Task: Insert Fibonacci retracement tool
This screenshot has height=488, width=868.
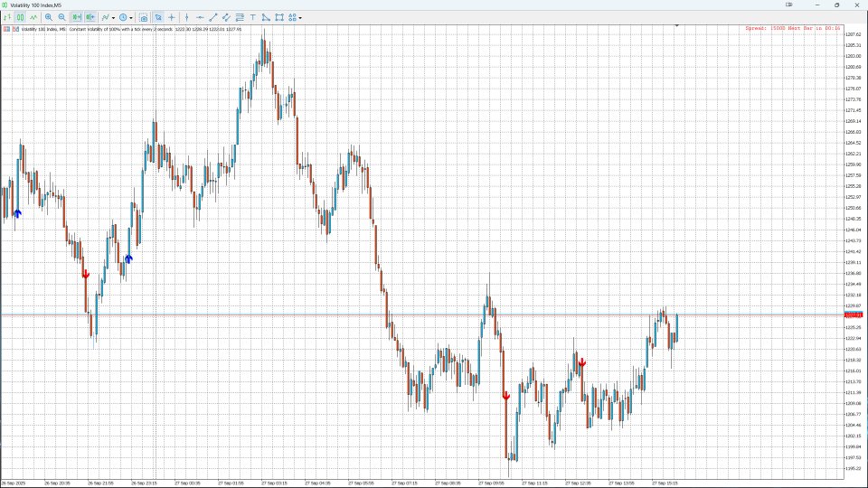Action: click(x=240, y=17)
